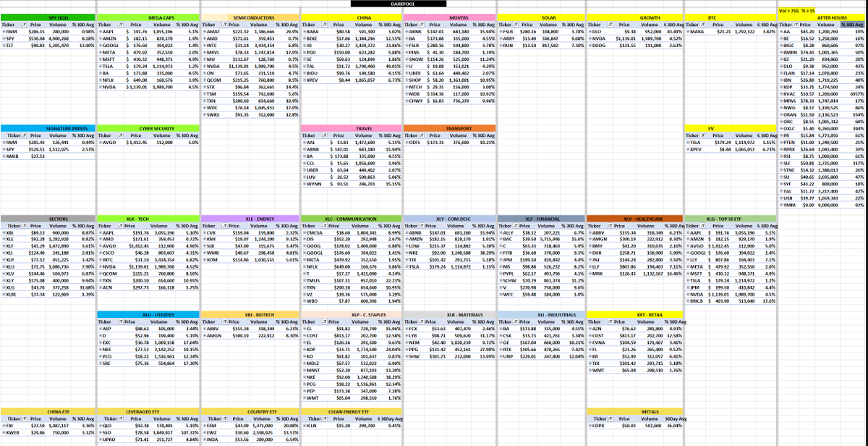Click the Volume header in SPY QQQ table
The width and height of the screenshot is (868, 446).
click(57, 25)
